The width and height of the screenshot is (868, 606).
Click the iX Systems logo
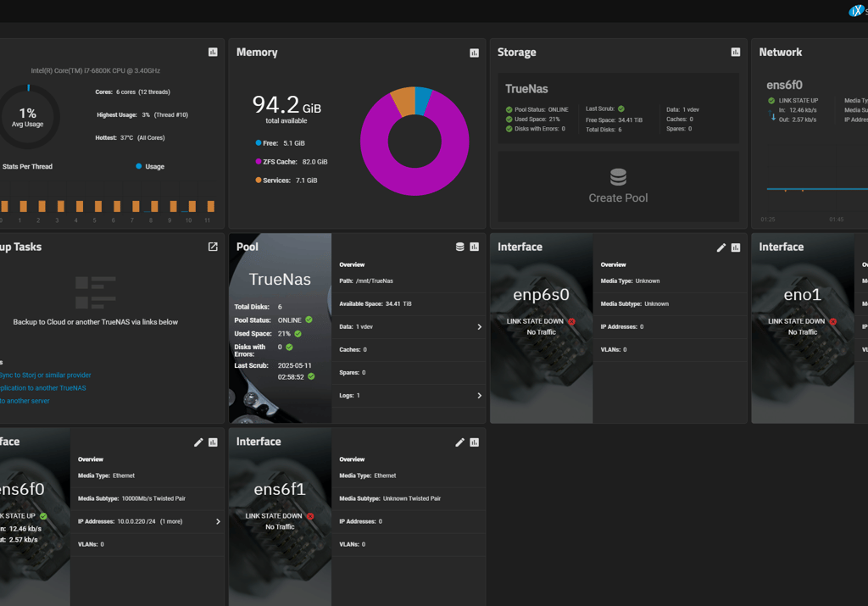(x=856, y=11)
